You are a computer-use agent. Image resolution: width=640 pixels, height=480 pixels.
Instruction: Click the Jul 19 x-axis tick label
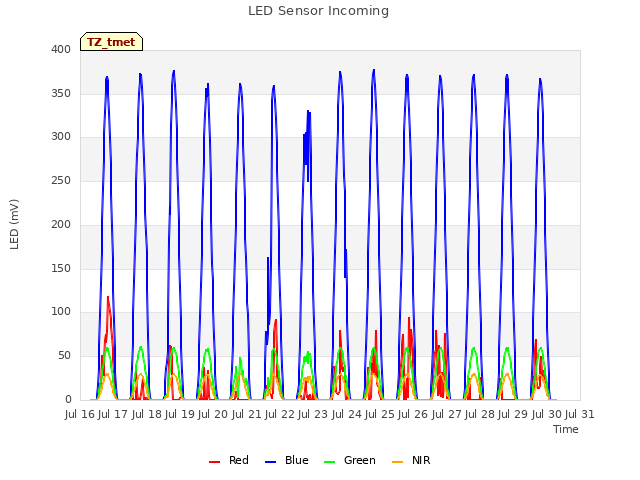(180, 414)
